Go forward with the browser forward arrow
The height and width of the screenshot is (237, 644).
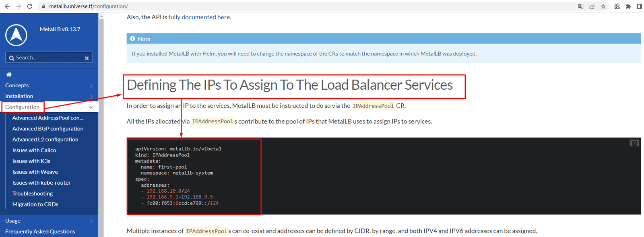click(x=19, y=6)
